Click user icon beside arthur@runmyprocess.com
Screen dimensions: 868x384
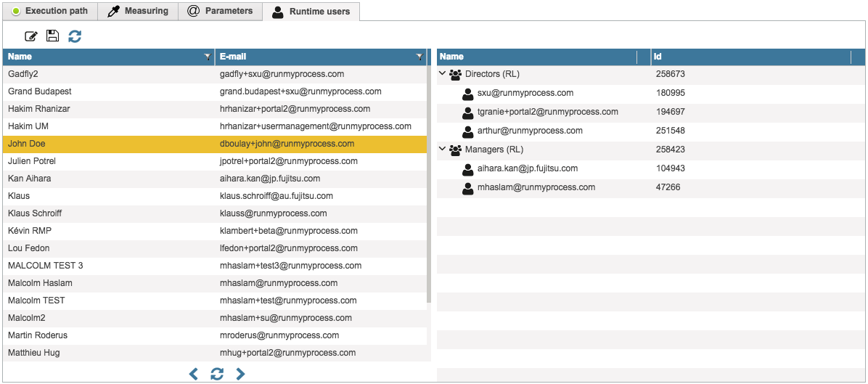click(468, 131)
